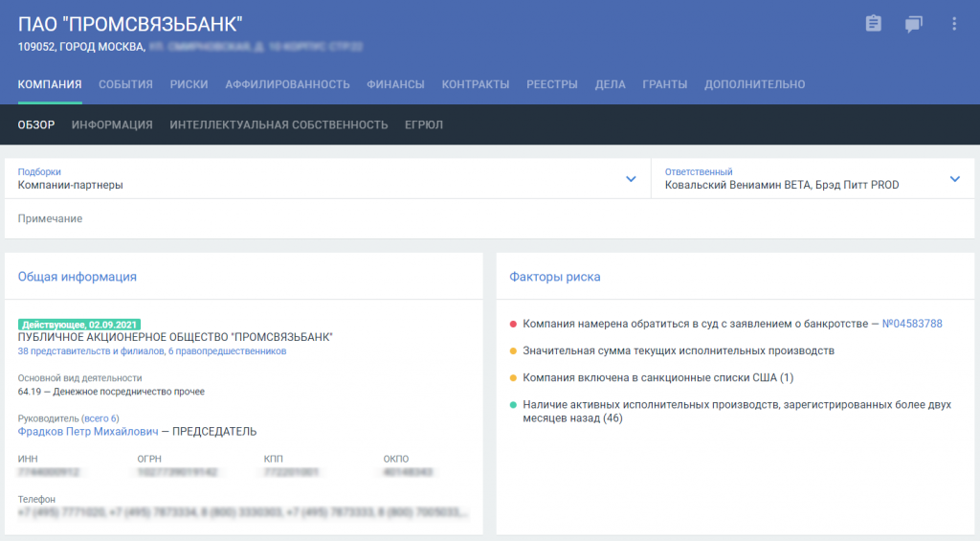Image resolution: width=980 pixels, height=541 pixels.
Task: Switch to the КОМПАНИЯ tab
Action: (x=50, y=84)
